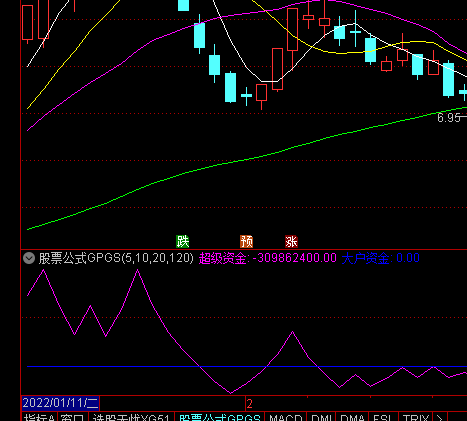Screen dimensions: 467x421
Task: Select the TRIX indicator tab
Action: (415, 417)
